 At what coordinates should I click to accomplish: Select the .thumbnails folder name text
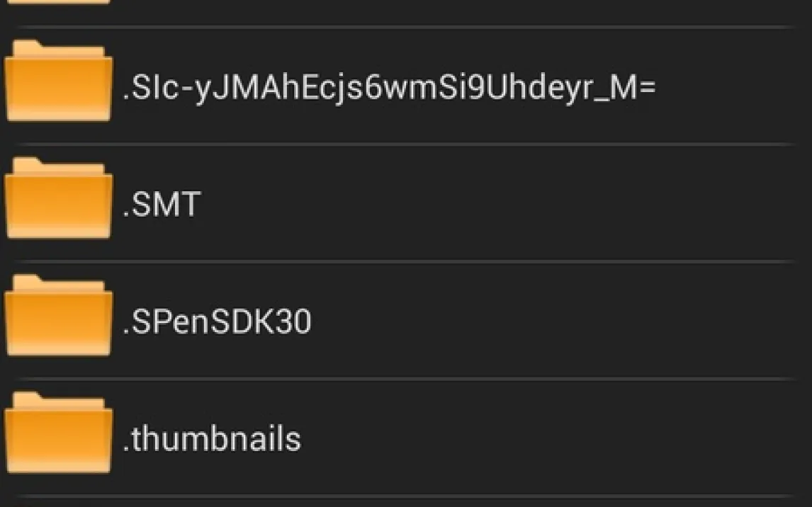click(212, 439)
